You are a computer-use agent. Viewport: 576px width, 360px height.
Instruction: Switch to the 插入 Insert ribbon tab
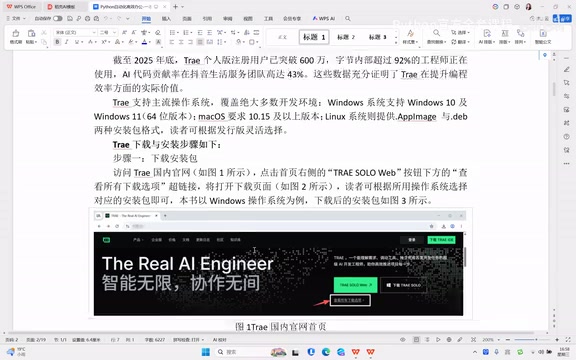click(166, 18)
